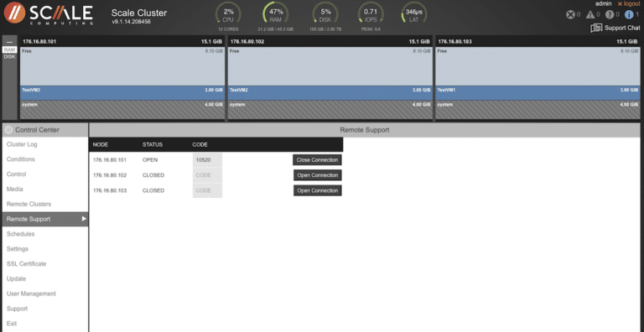Click node header 176.16.80.102
644x332 pixels.
pos(330,42)
